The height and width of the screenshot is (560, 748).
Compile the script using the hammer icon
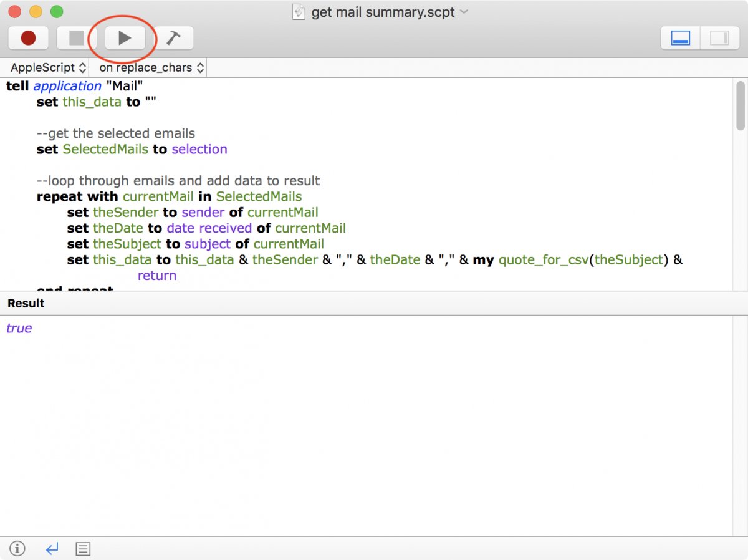point(173,39)
